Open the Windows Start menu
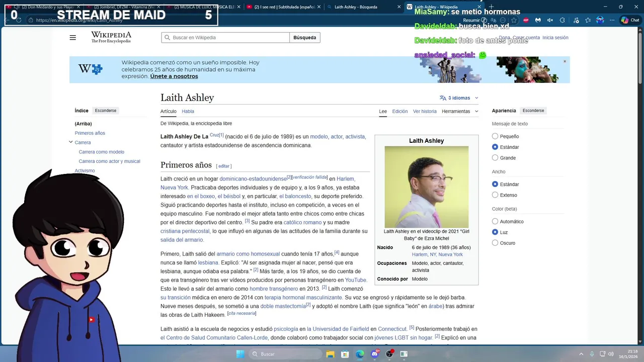 pyautogui.click(x=240, y=354)
